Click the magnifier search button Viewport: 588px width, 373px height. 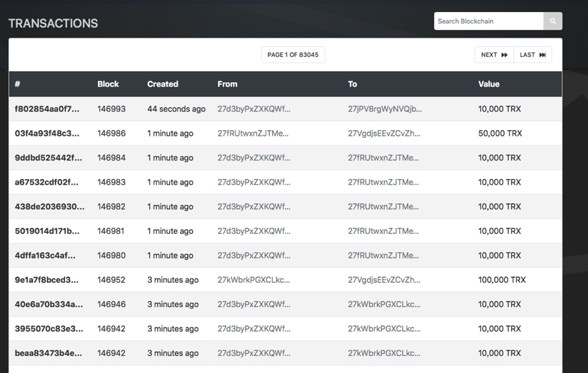552,21
